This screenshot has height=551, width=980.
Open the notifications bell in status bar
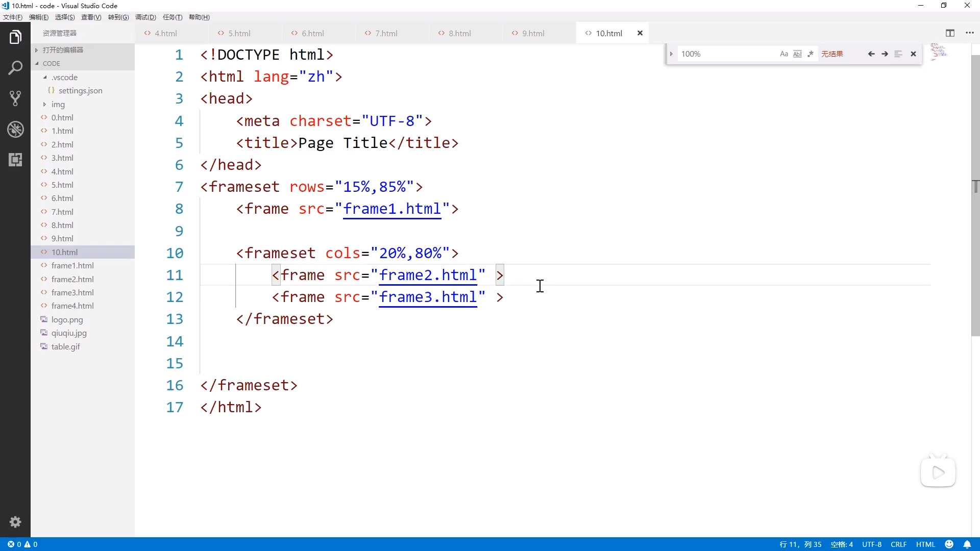click(967, 544)
